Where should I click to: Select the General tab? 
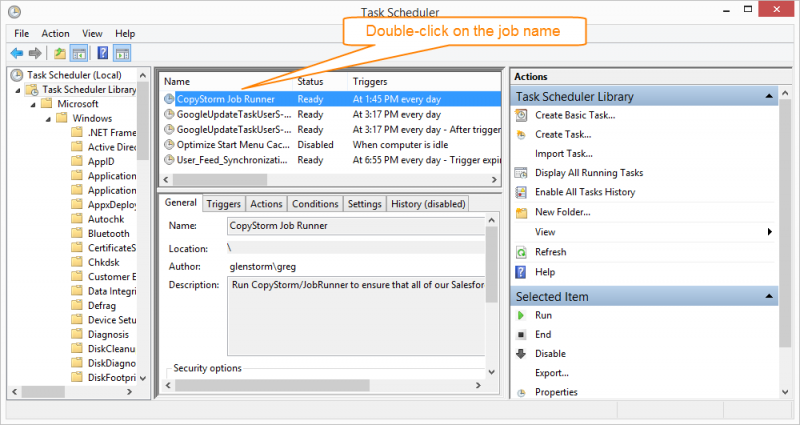point(181,203)
